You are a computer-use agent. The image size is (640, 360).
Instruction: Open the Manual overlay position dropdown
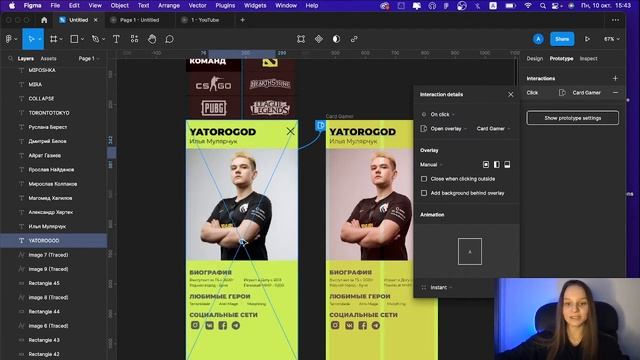click(431, 164)
